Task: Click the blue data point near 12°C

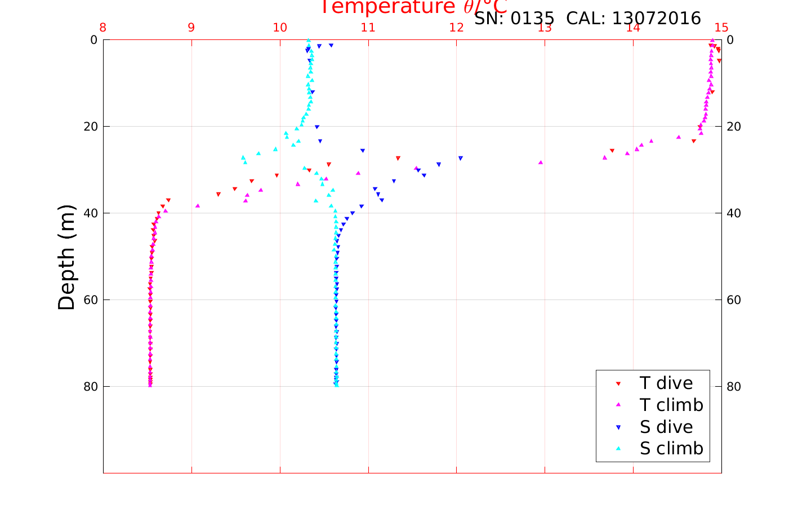Action: tap(460, 158)
